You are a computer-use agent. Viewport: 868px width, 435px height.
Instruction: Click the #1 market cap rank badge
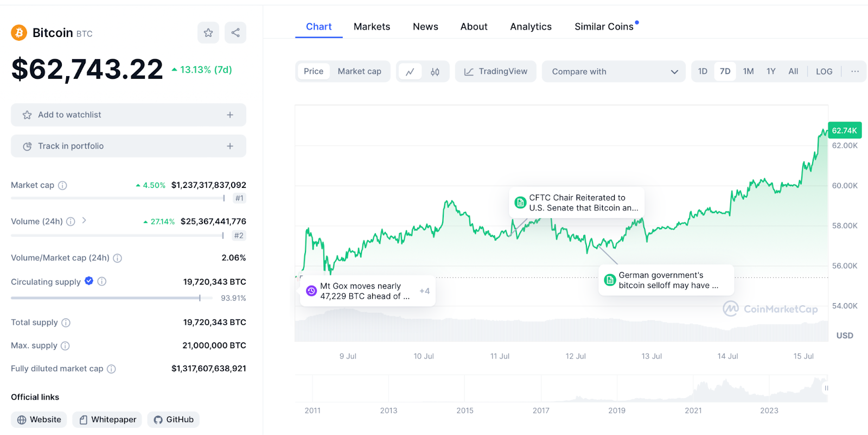click(239, 198)
